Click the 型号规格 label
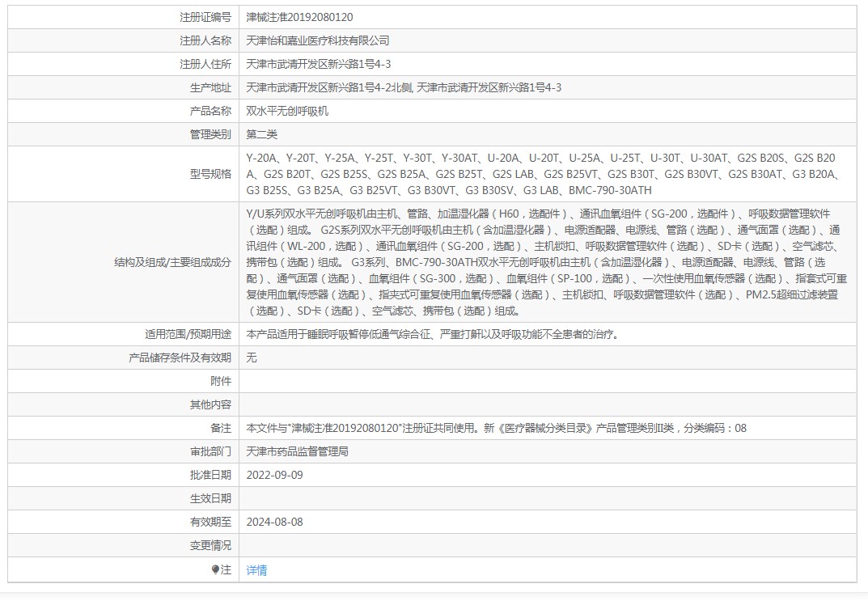The width and height of the screenshot is (868, 601). coord(210,174)
